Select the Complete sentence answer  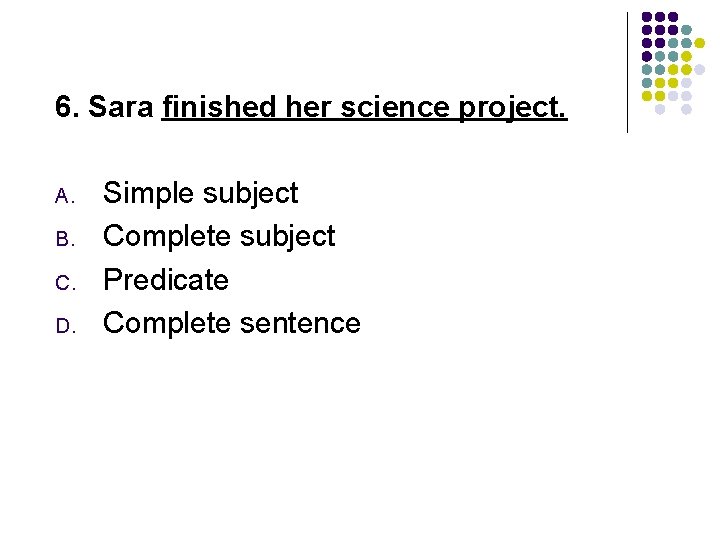(232, 323)
